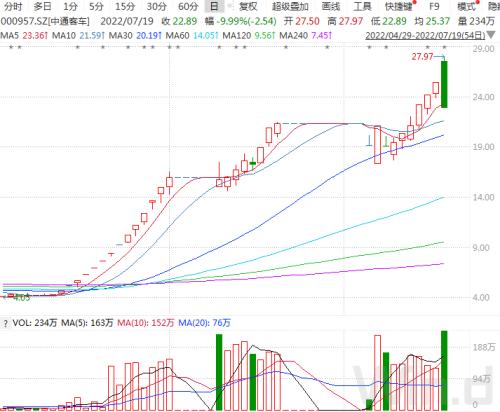Open the 模式 mode menu
The width and height of the screenshot is (500, 412).
point(466,6)
